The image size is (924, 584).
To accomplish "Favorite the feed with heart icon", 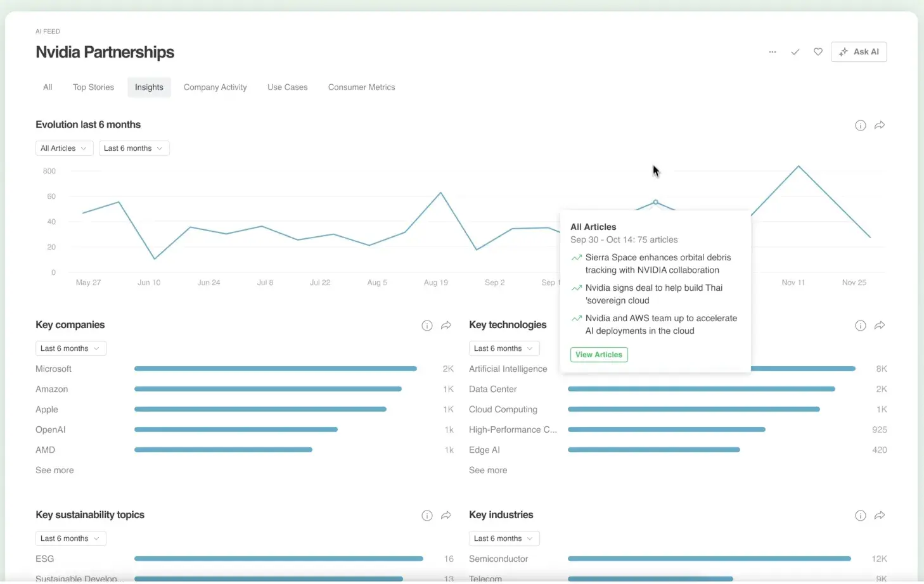I will point(818,52).
